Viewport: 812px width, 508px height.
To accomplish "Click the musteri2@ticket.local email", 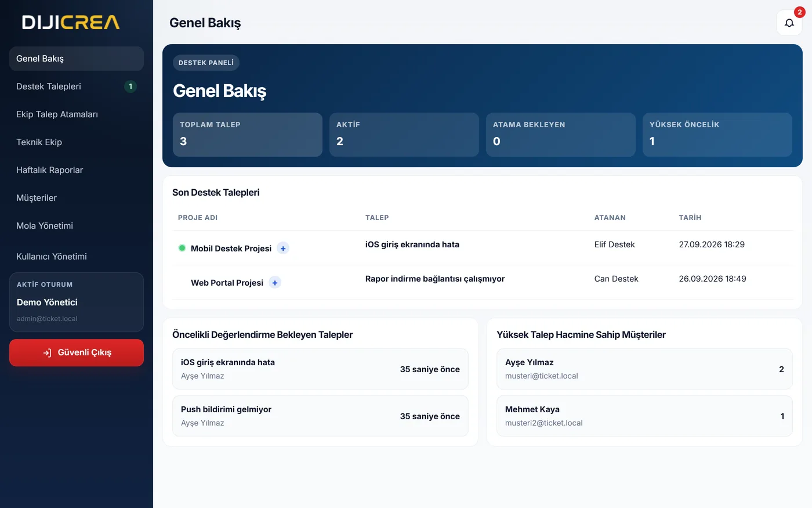I will pos(543,423).
